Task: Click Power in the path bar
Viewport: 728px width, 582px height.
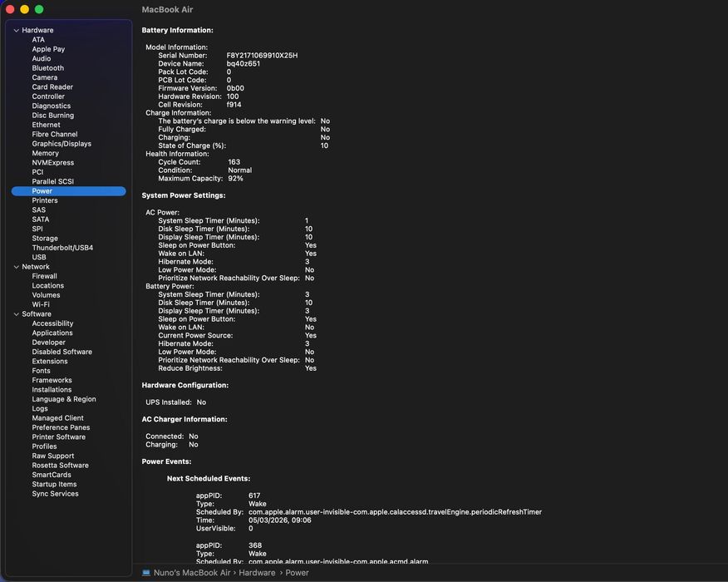Action: point(297,573)
